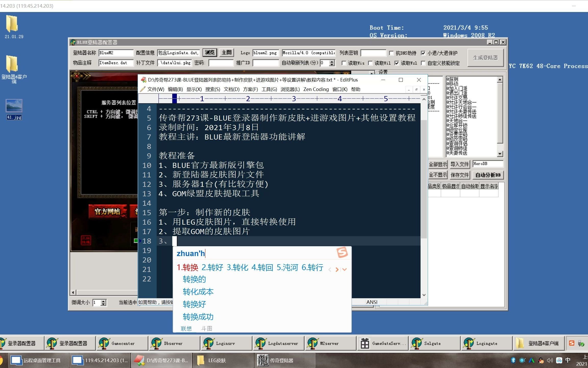Increase the 自动刷新列表 spinner value
This screenshot has height=368, width=588.
click(x=332, y=61)
